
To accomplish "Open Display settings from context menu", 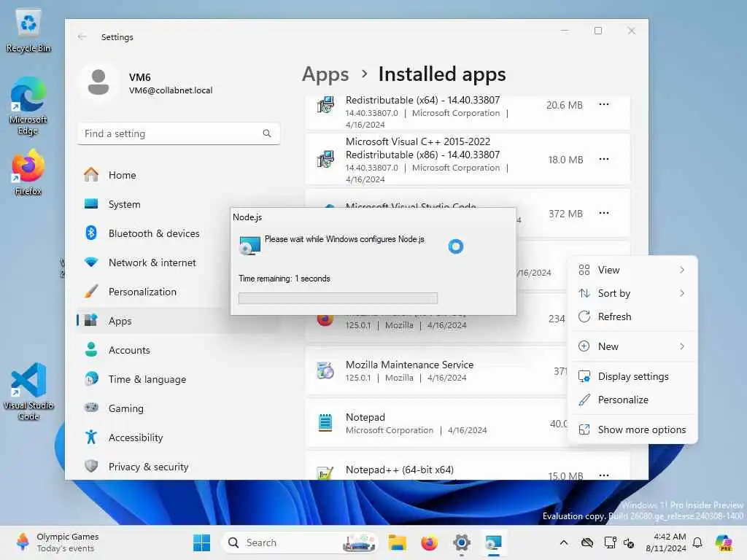I will coord(632,376).
